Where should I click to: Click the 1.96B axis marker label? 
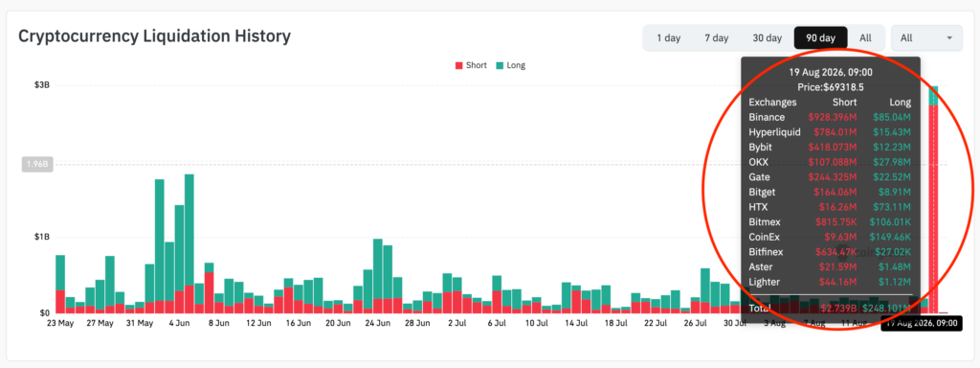coord(37,165)
